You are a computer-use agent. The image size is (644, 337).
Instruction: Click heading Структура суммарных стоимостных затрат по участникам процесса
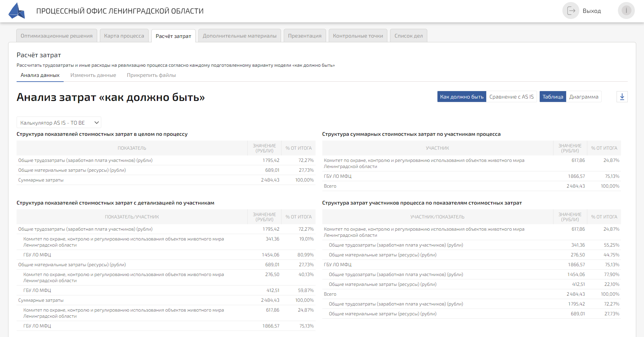click(x=411, y=134)
